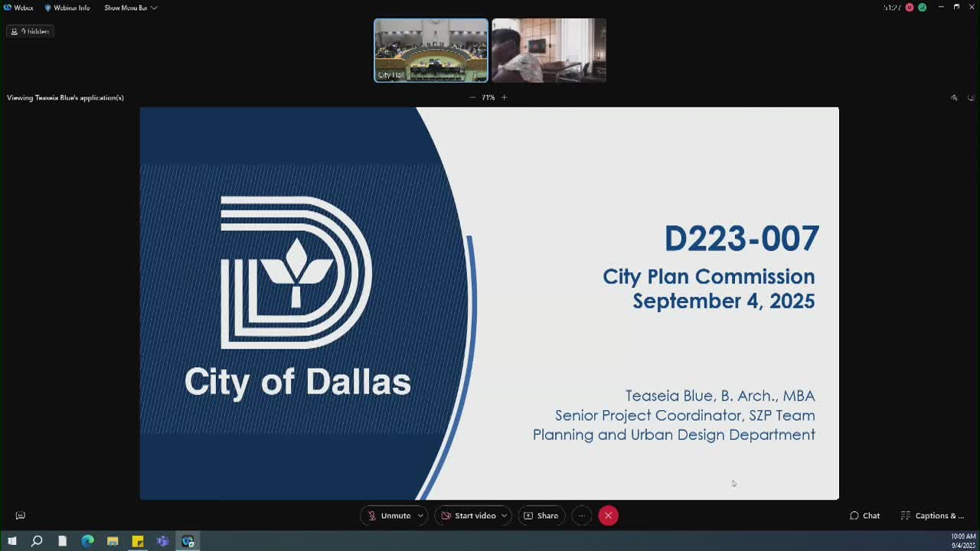Leave the meeting with the red X
The height and width of the screenshot is (551, 980).
click(608, 515)
